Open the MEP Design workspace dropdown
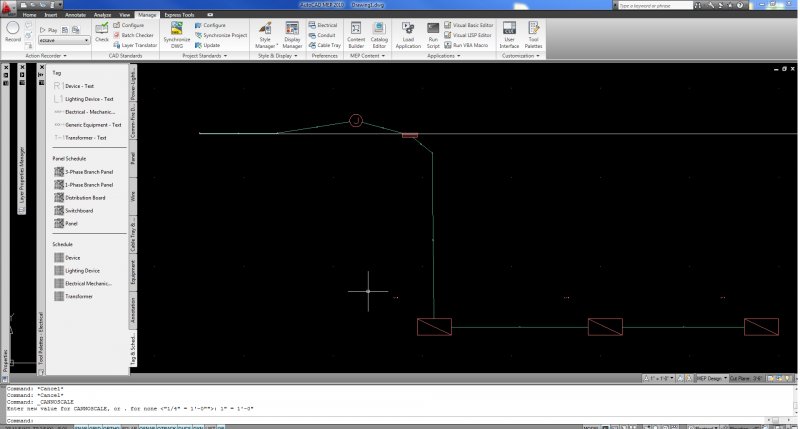Image resolution: width=800 pixels, height=429 pixels. (712, 378)
